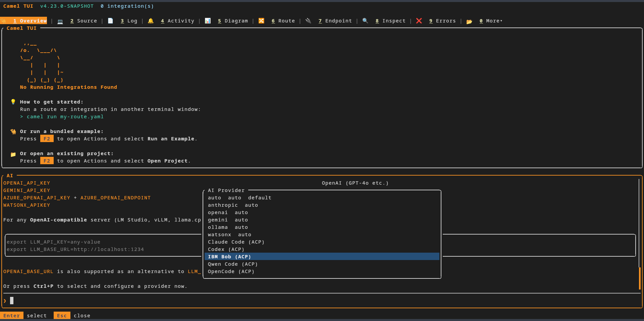Viewport: 644px width, 321px height.
Task: Click the '0 integration(s)' status text
Action: coord(127,6)
